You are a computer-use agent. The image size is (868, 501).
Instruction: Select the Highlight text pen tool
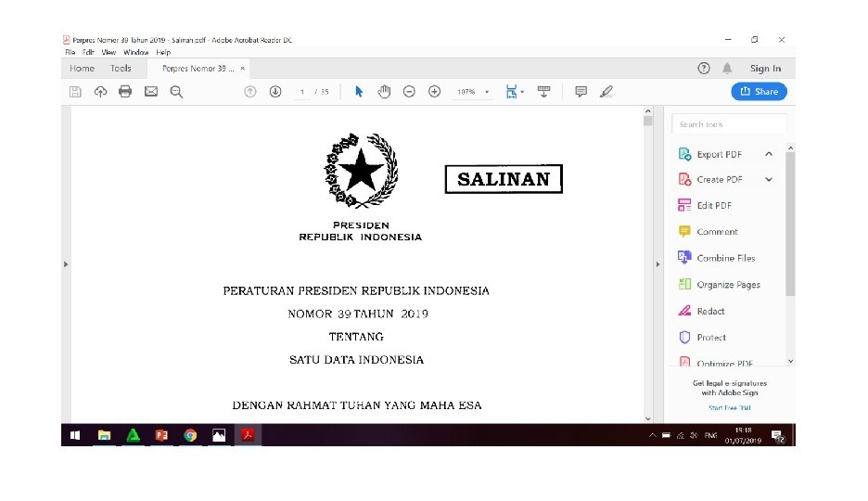(606, 92)
